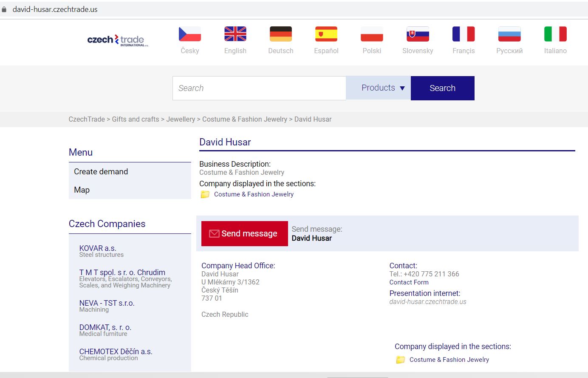Click the Elevators, Escalators, Conveyors description

pyautogui.click(x=125, y=282)
